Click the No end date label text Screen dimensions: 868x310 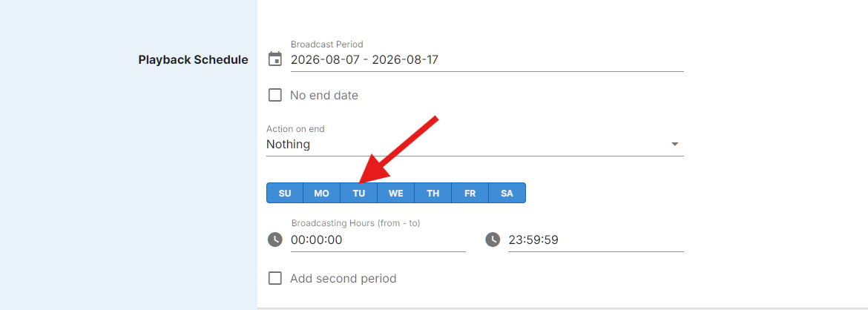[x=324, y=95]
